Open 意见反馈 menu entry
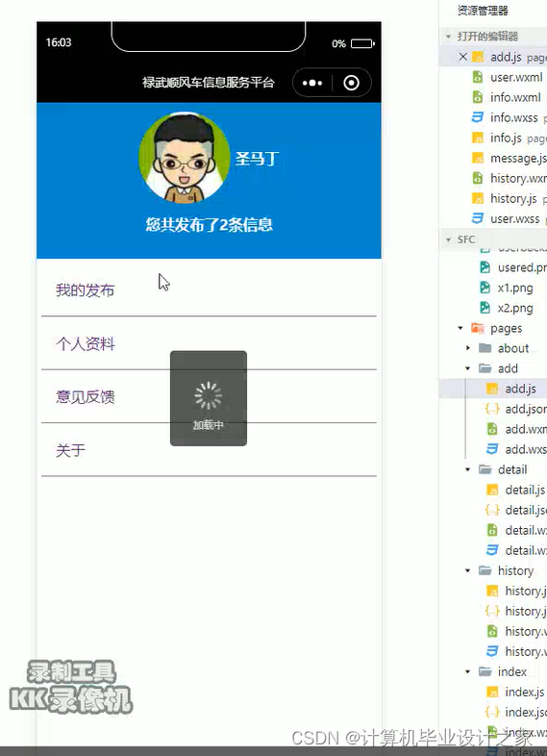Screen dimensions: 547x756 tap(209, 396)
